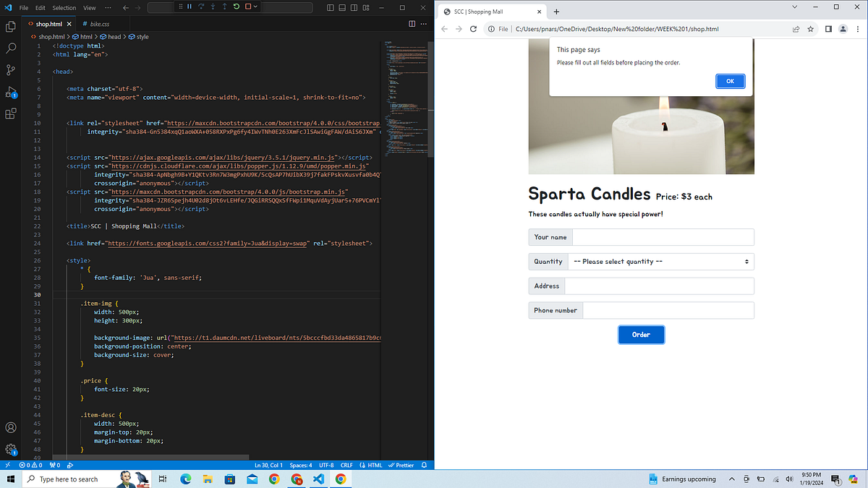This screenshot has height=488, width=868.
Task: Open Chrome's three-dot menu
Action: tap(858, 28)
